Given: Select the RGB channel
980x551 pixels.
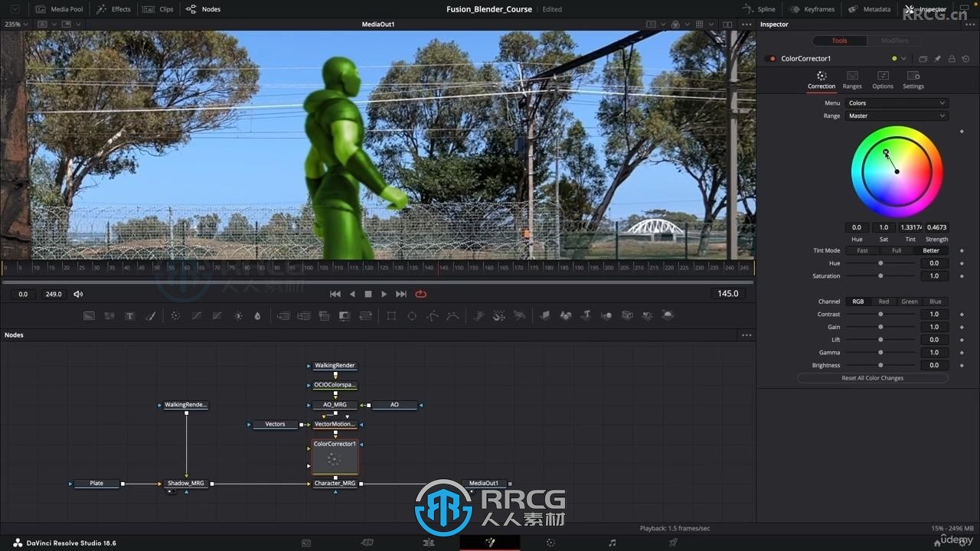Looking at the screenshot, I should 858,302.
